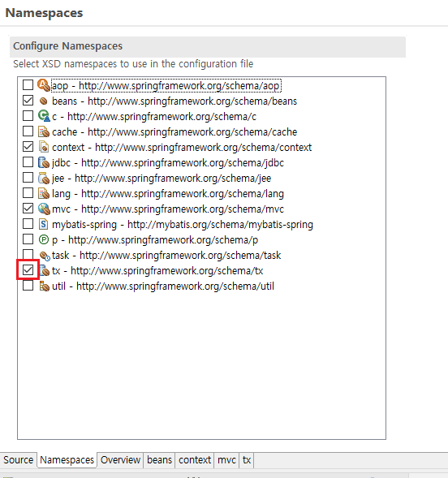Select the jee schema URL row
The width and height of the screenshot is (448, 478).
162,179
